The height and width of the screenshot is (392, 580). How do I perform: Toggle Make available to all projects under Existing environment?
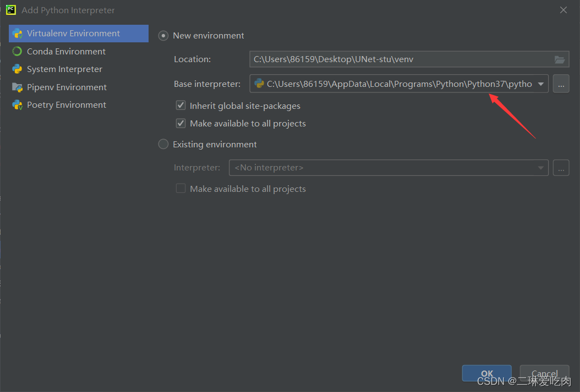pyautogui.click(x=180, y=189)
